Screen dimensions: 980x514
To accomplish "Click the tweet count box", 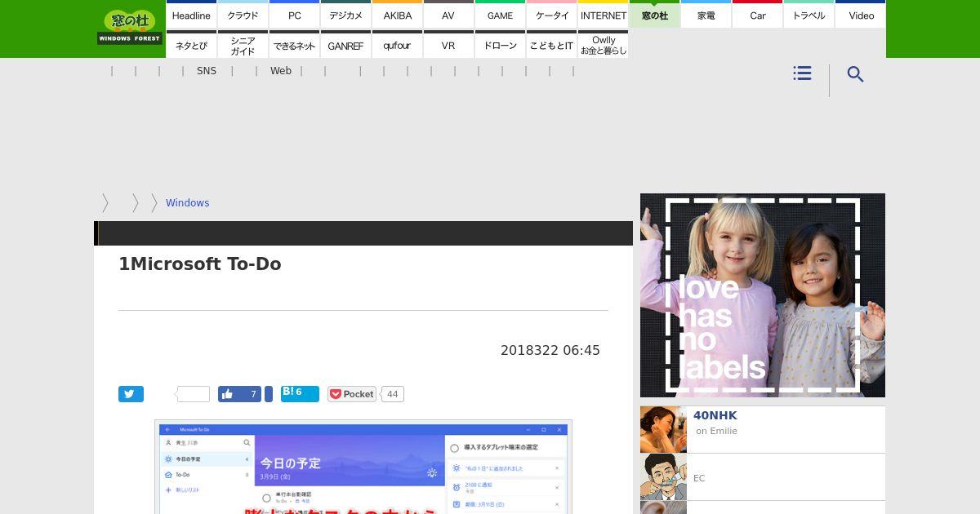I will pos(193,394).
